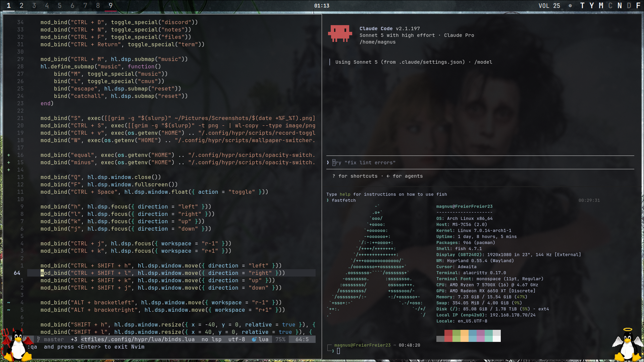Screen dimensions: 644x362
Task: Click the git added sign at line 16
Action: tap(9, 155)
